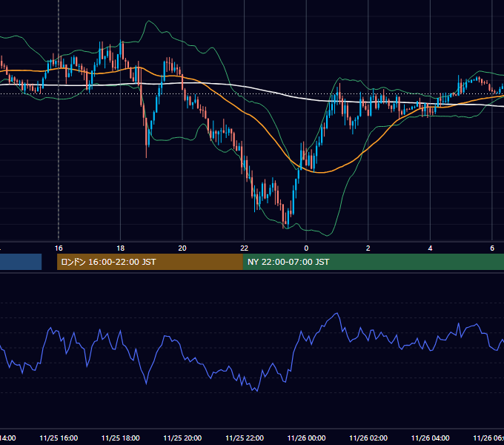Click the 11/25 18:00 date label

pyautogui.click(x=121, y=438)
